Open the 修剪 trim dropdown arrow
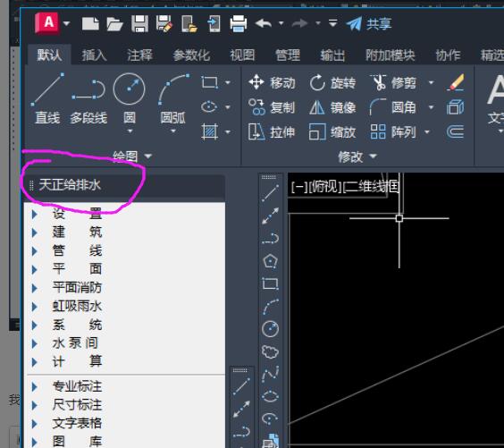The image size is (504, 448). pyautogui.click(x=431, y=82)
